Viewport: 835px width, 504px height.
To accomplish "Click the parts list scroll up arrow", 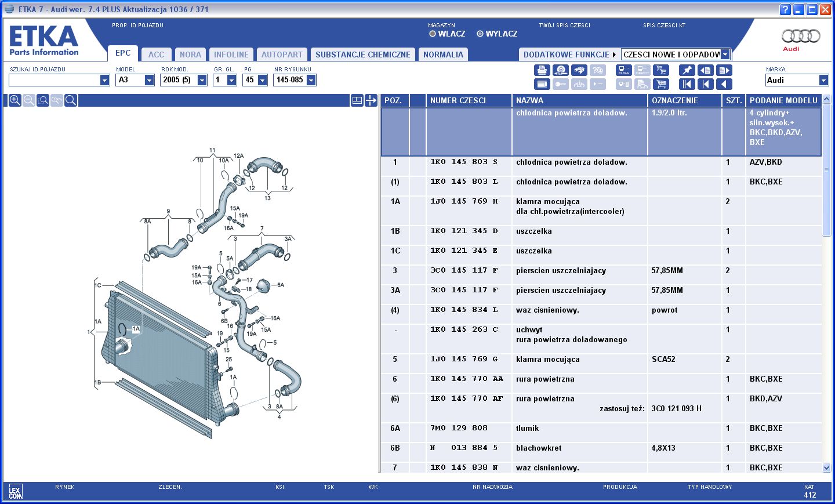I will coord(827,99).
